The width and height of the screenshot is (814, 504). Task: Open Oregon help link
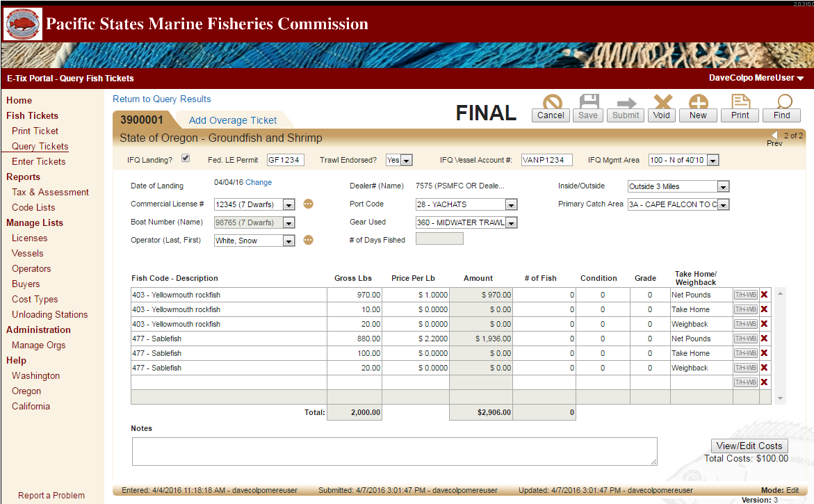[26, 391]
